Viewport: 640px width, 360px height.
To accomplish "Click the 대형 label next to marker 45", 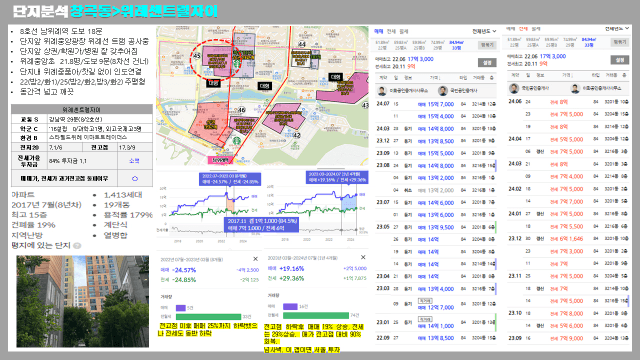I will coord(213,83).
